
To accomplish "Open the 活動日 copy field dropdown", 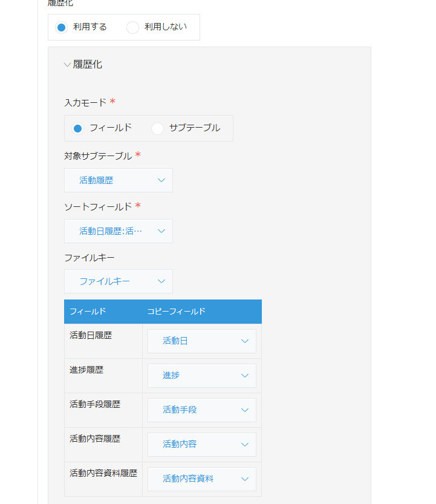I will (202, 341).
